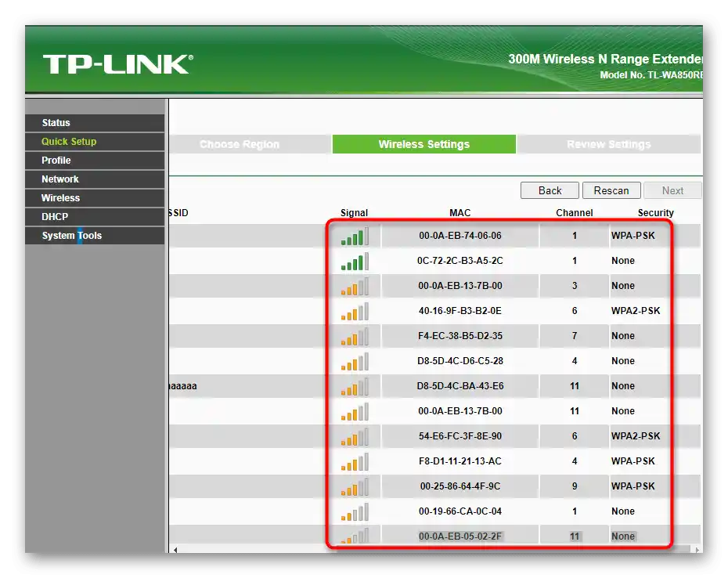The image size is (728, 578).
Task: Open Quick Setup in sidebar
Action: pyautogui.click(x=95, y=142)
